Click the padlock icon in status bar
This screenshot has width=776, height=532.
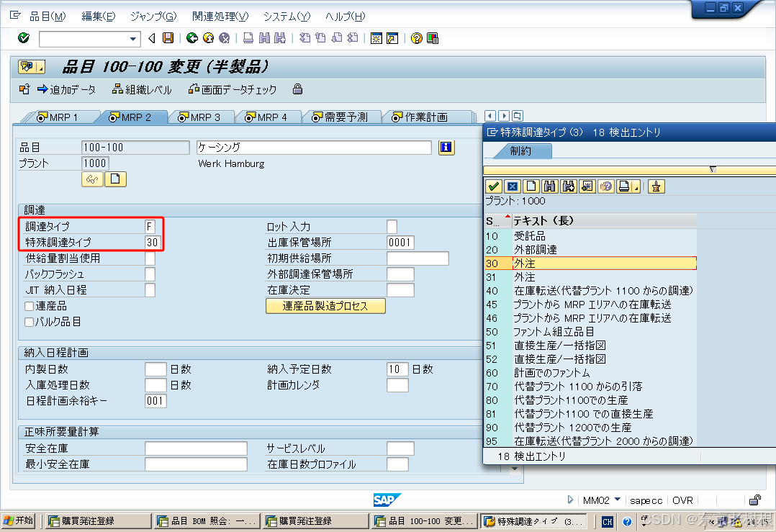click(755, 500)
